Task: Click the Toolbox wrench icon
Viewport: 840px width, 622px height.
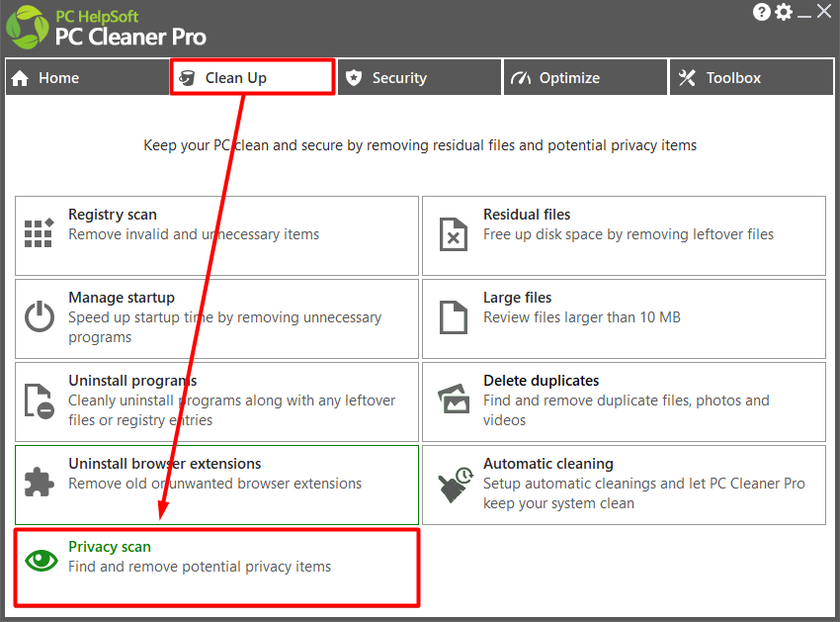Action: [x=687, y=78]
